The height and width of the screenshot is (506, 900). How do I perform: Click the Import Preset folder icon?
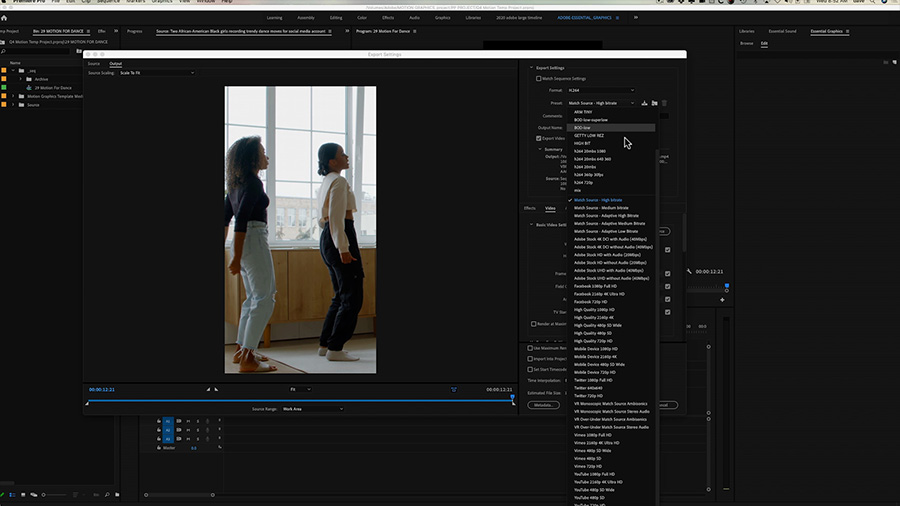coord(654,103)
